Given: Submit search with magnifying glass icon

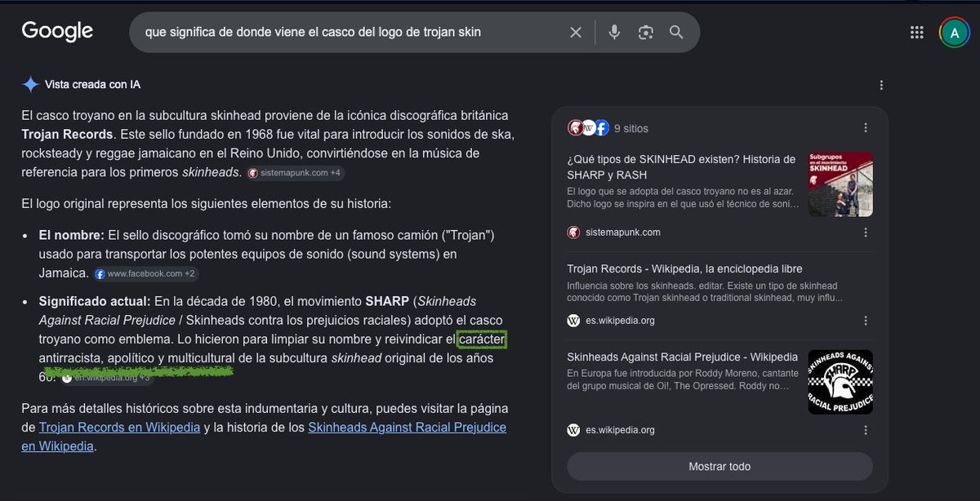Looking at the screenshot, I should [676, 32].
